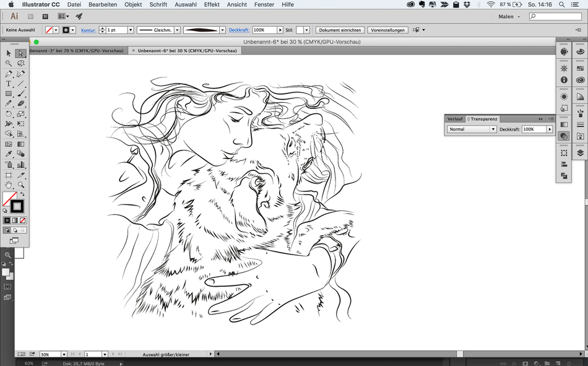The width and height of the screenshot is (588, 366).
Task: Select the Lasso tool
Action: point(20,63)
